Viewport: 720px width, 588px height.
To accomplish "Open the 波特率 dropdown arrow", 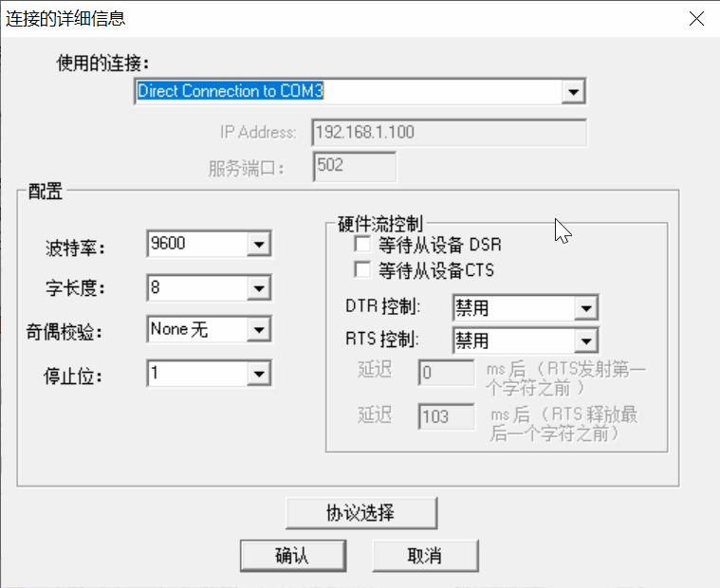I will tap(258, 245).
